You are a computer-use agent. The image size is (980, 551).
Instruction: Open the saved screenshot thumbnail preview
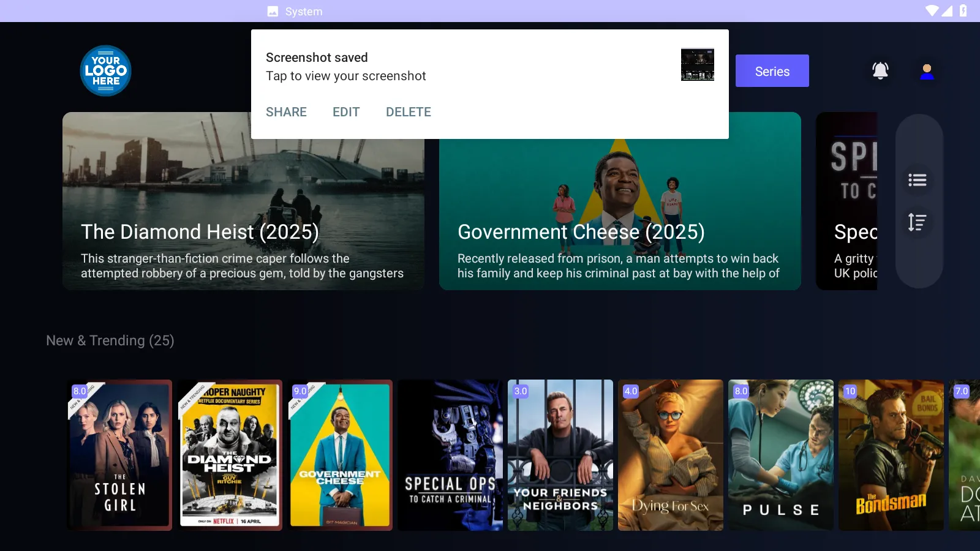698,65
